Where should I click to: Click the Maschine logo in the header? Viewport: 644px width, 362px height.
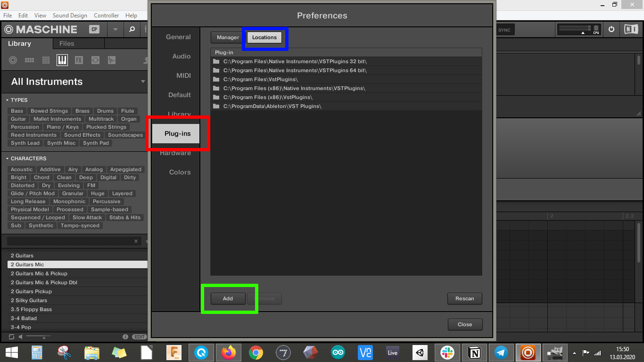click(x=41, y=29)
